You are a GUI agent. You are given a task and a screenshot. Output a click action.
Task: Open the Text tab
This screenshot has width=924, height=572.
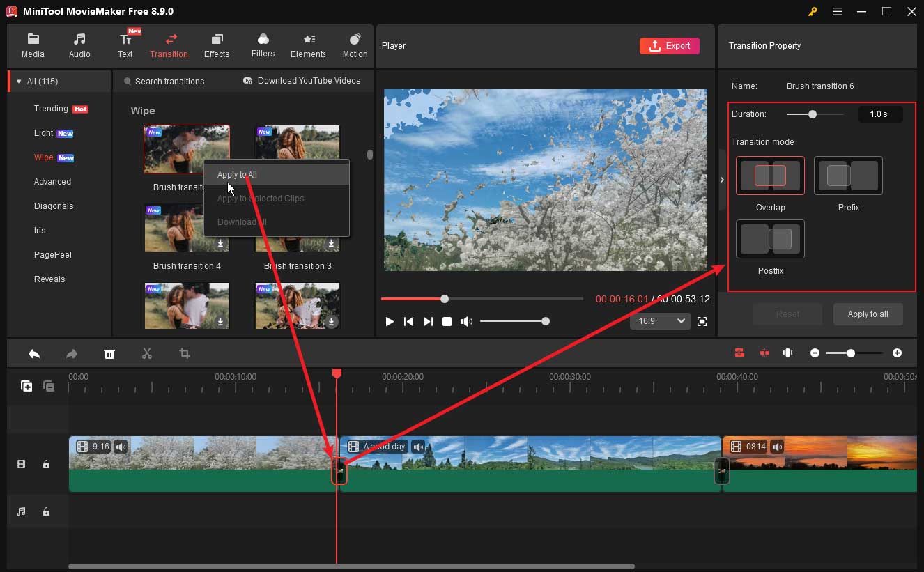pos(125,46)
